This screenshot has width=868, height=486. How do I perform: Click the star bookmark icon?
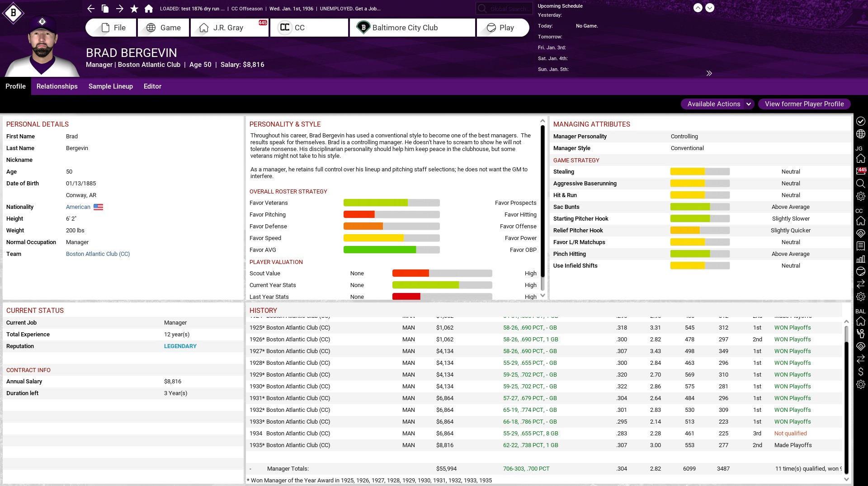[134, 9]
